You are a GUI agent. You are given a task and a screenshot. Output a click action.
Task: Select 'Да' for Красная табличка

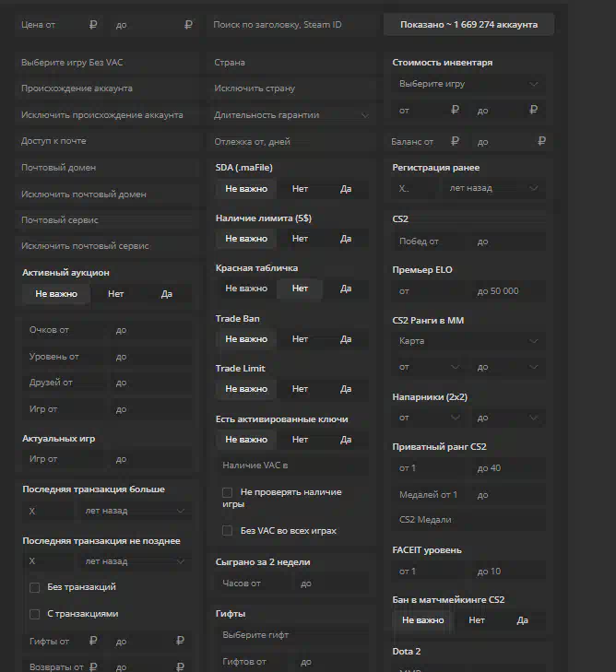[346, 289]
